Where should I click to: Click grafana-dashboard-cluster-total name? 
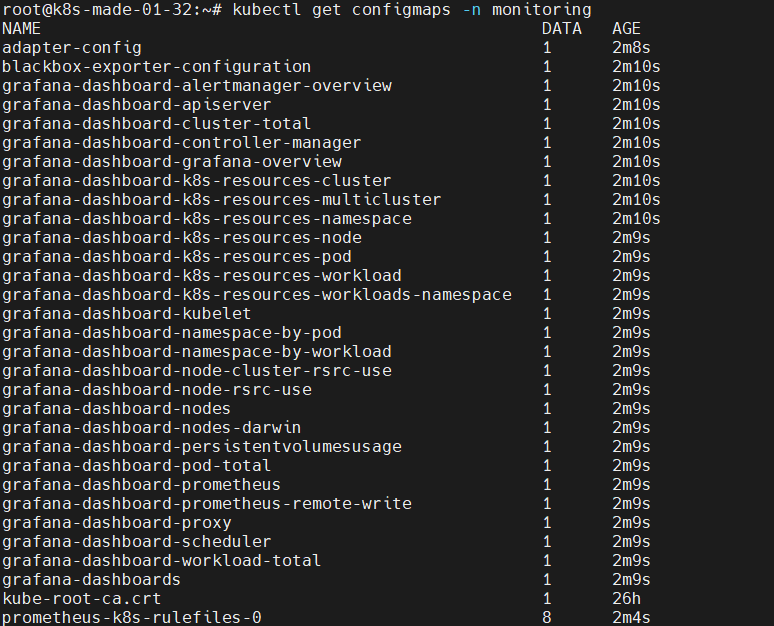[x=156, y=123]
